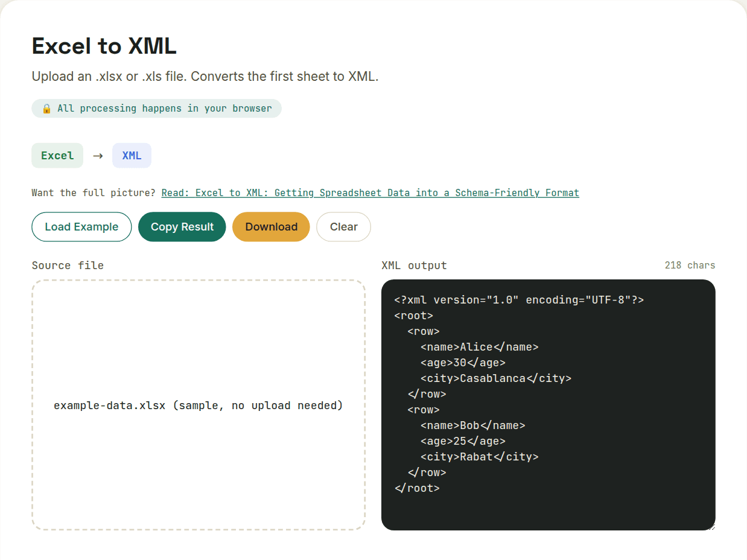Click 'Want the full picture?' text
This screenshot has height=560, width=747.
click(94, 193)
